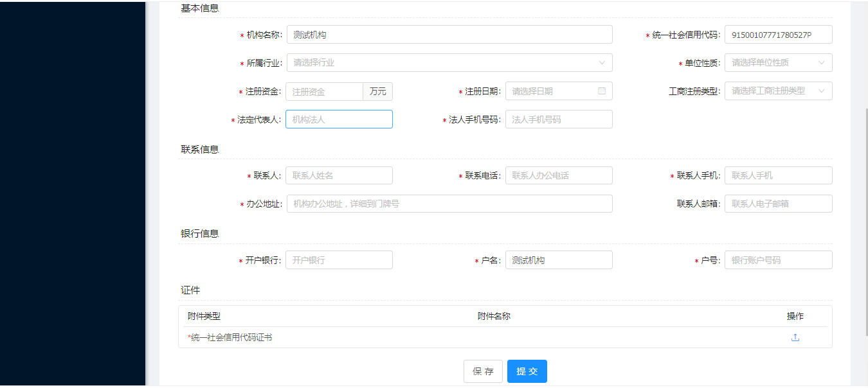Click the 统一社会信用代码 field
The height and width of the screenshot is (388, 868).
778,34
